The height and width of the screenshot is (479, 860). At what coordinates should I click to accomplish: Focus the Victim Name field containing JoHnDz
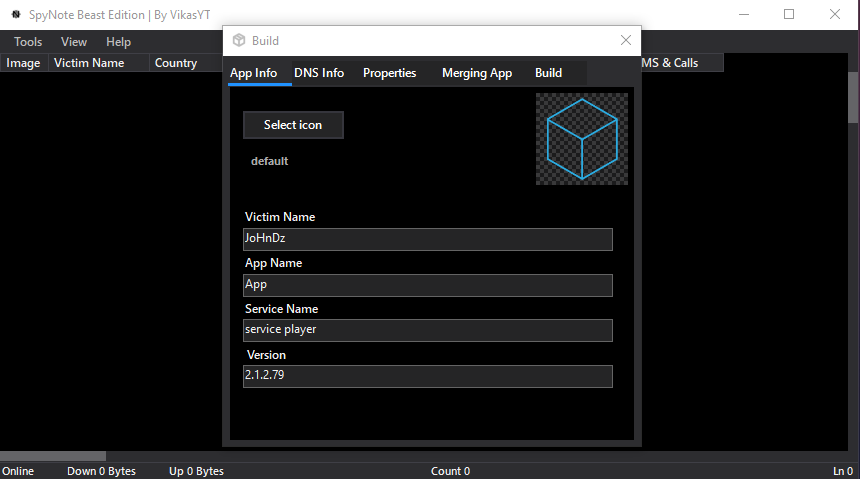click(x=428, y=239)
